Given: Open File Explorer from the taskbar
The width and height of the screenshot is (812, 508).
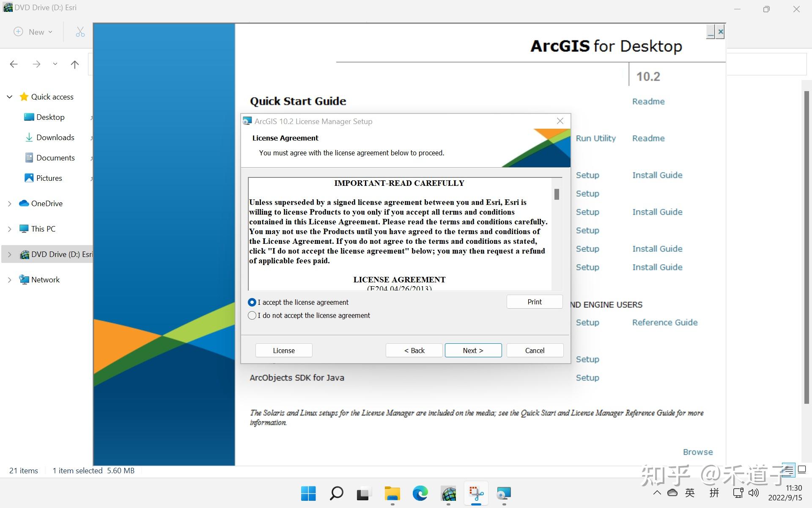Looking at the screenshot, I should 392,493.
